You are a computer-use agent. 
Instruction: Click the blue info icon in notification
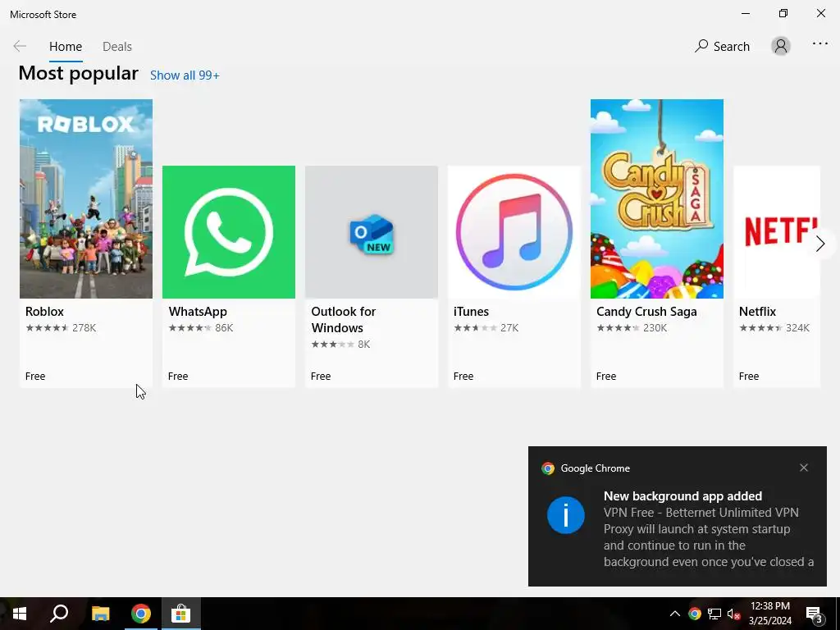[x=566, y=515]
